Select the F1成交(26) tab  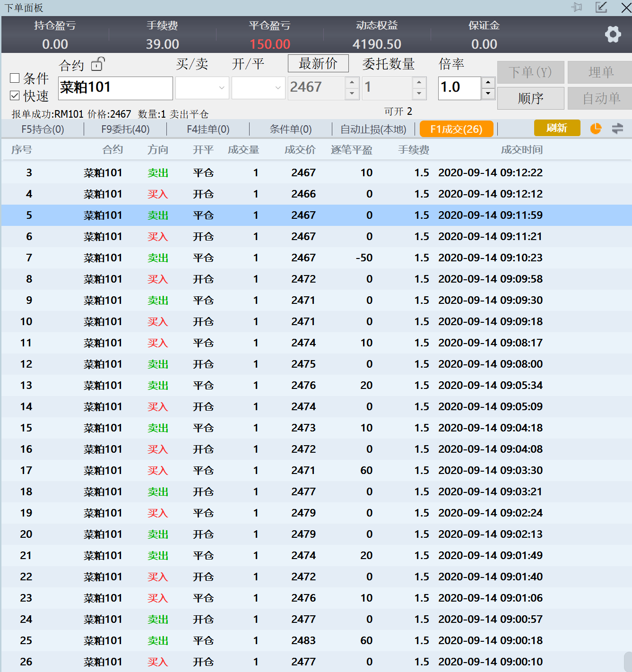[x=456, y=129]
